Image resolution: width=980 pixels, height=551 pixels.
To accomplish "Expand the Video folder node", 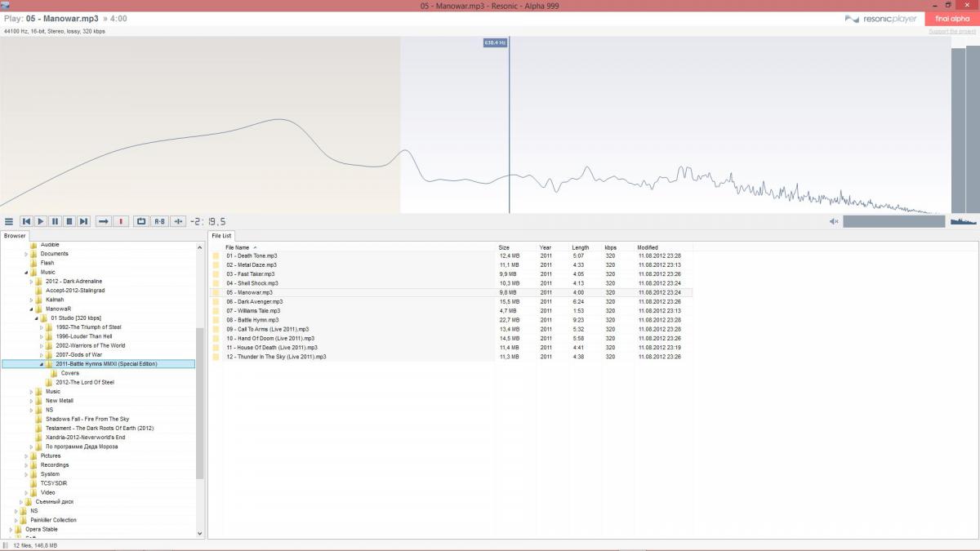I will [26, 492].
